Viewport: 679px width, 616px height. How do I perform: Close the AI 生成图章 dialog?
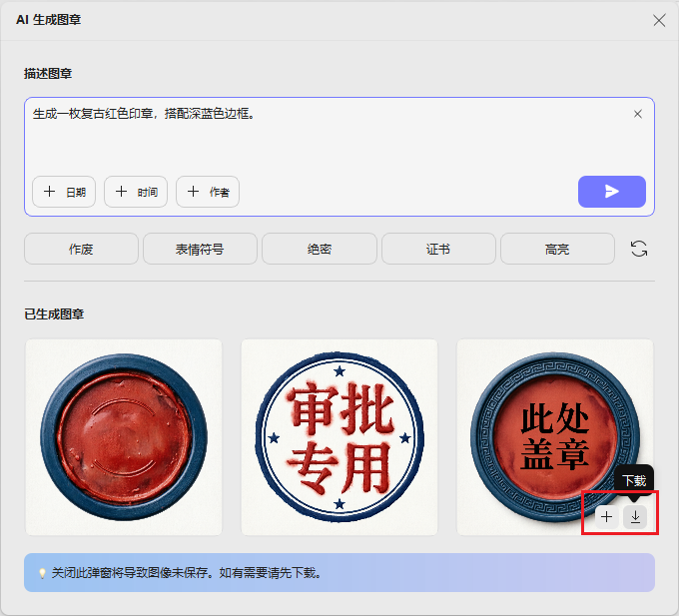pyautogui.click(x=659, y=20)
